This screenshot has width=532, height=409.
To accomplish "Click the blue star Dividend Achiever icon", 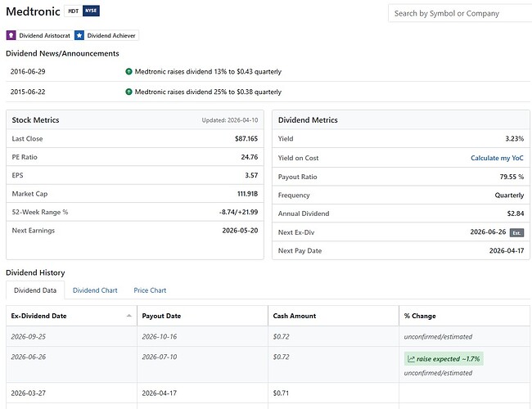I will (79, 35).
